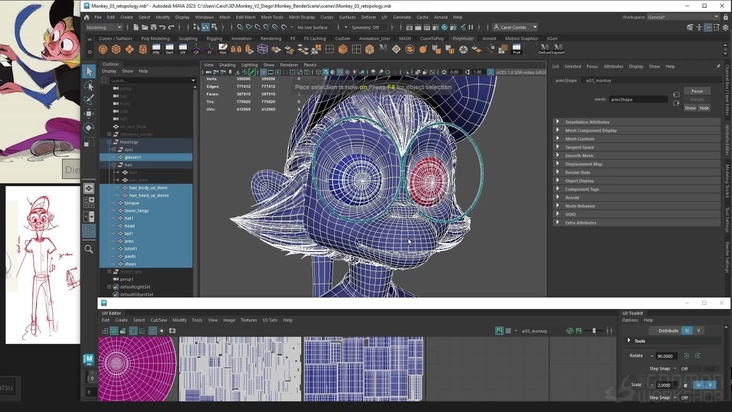This screenshot has width=732, height=412.
Task: Click the first orange polygon sphere shelf icon
Action: point(103,49)
